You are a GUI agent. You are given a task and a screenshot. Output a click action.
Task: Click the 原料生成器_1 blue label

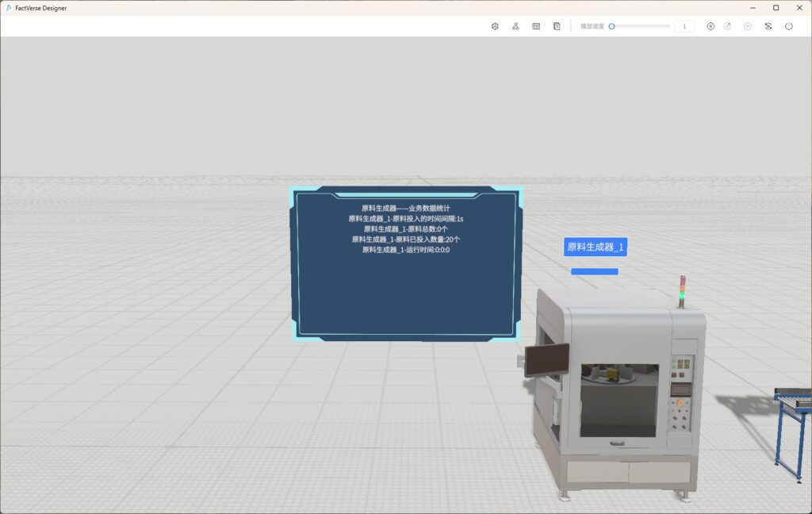coord(595,247)
